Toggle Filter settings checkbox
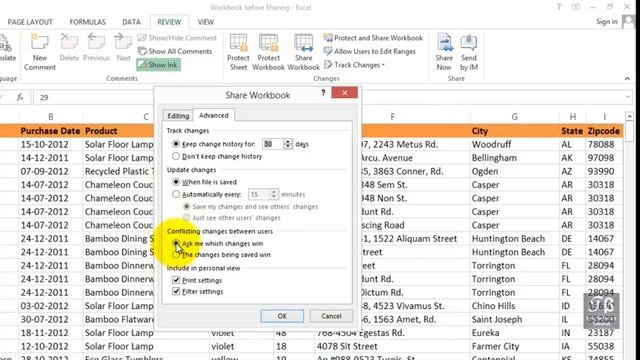The height and width of the screenshot is (360, 640). click(x=198, y=291)
